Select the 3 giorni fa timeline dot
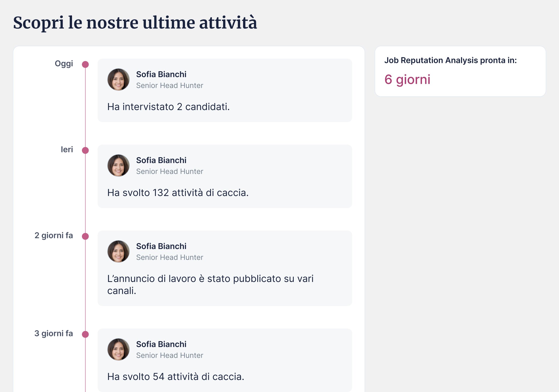Image resolution: width=559 pixels, height=392 pixels. click(85, 334)
